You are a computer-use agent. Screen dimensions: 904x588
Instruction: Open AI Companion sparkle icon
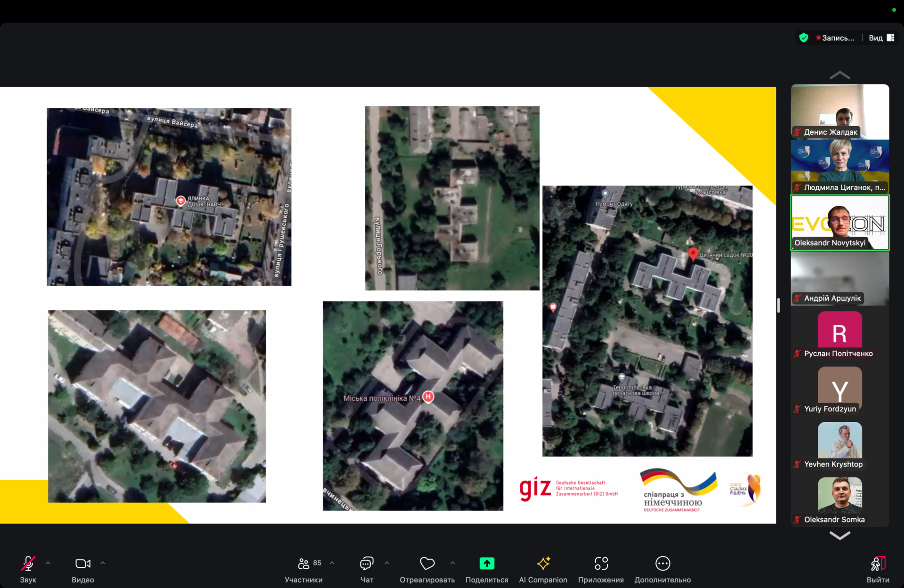(x=543, y=564)
